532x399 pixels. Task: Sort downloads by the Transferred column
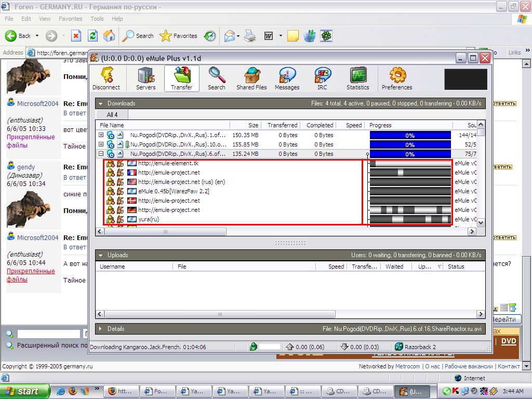pos(282,125)
